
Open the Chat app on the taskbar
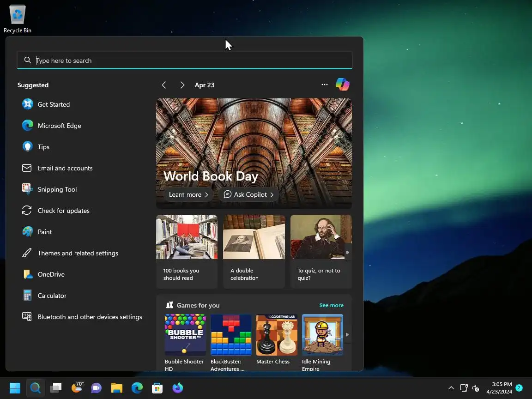coord(97,388)
